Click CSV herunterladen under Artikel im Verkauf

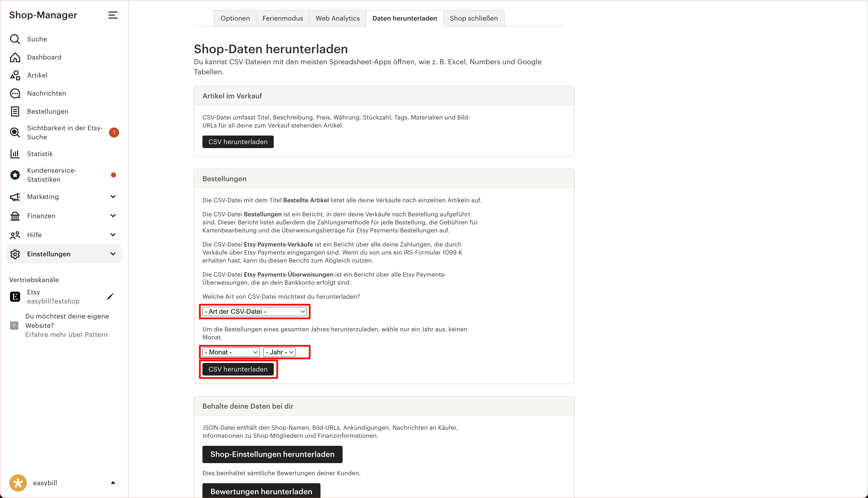click(238, 142)
